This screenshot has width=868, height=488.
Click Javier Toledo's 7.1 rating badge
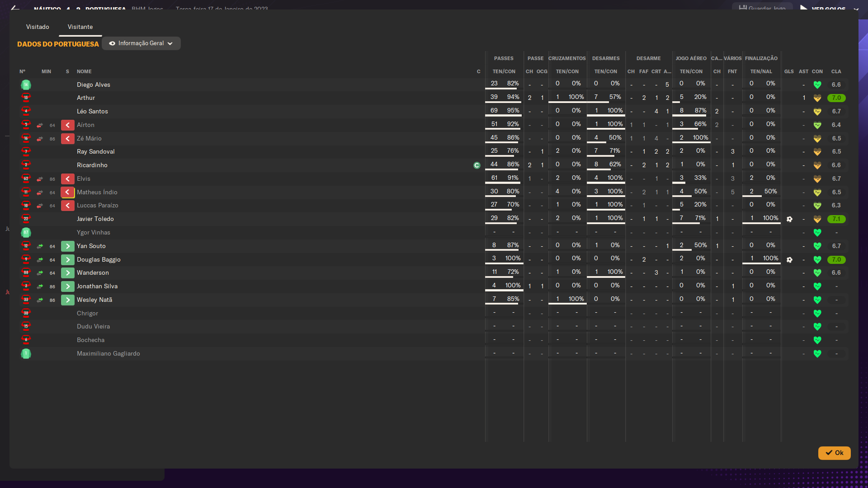[x=836, y=219]
